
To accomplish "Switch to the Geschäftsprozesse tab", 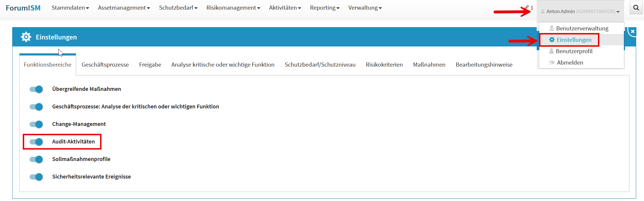I will coord(105,65).
